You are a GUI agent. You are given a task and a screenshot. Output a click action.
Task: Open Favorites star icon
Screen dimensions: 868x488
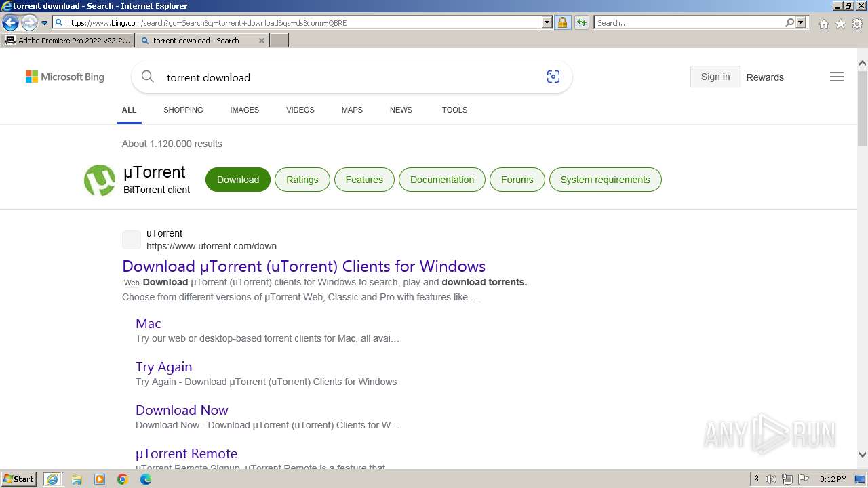click(840, 24)
